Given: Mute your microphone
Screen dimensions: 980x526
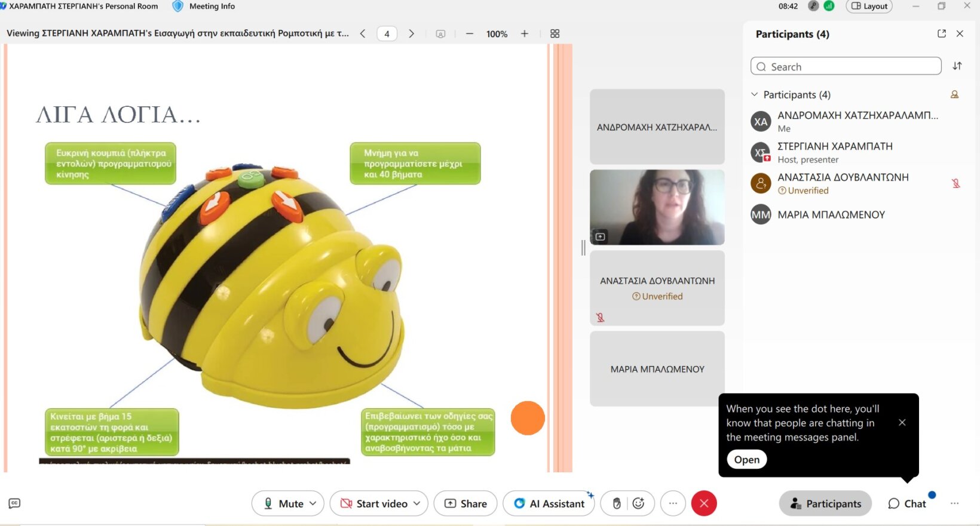Looking at the screenshot, I should point(283,503).
